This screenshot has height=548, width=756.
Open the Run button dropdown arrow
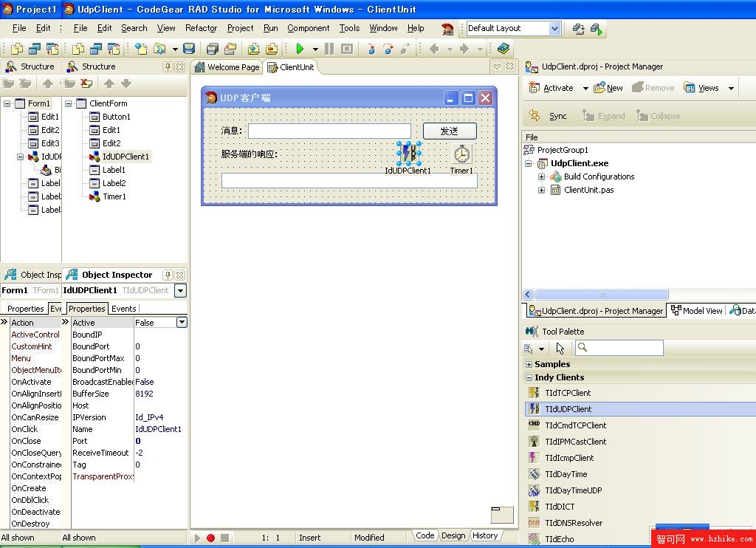315,49
